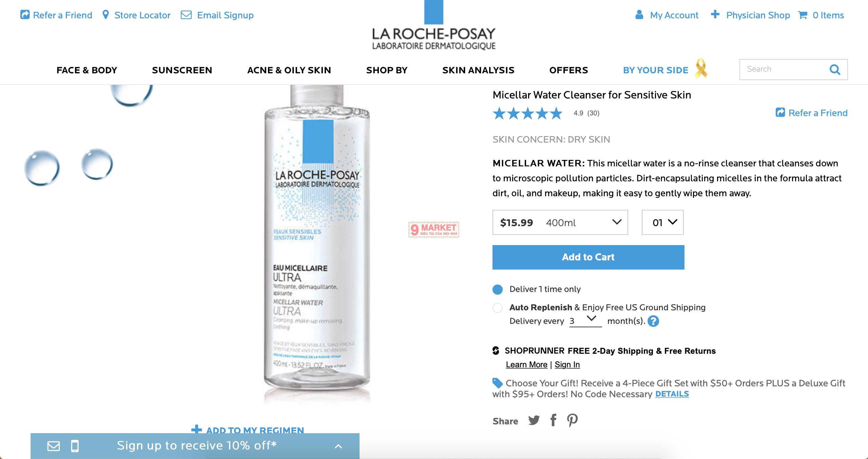The image size is (868, 459).
Task: Click the yellow ribbon icon
Action: pyautogui.click(x=701, y=68)
